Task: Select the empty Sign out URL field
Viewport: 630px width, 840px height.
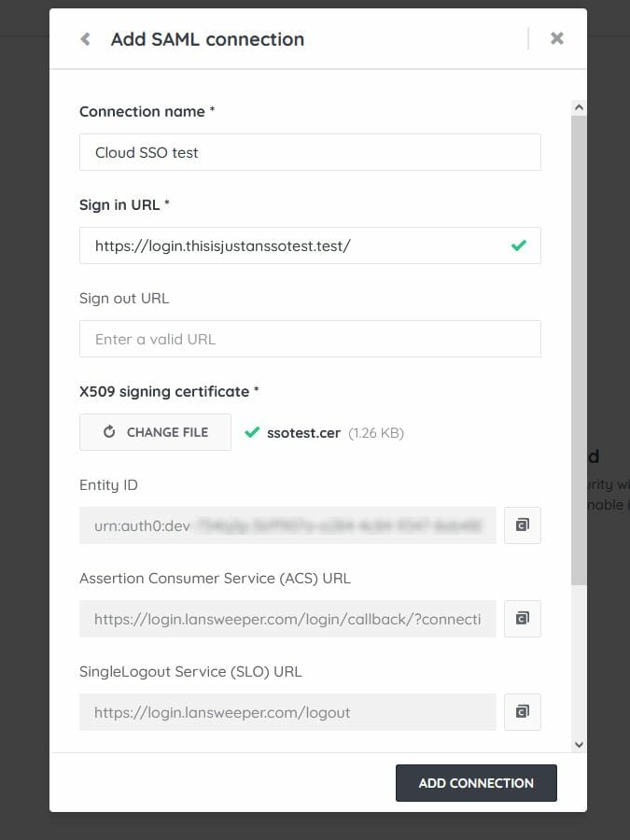Action: 310,339
